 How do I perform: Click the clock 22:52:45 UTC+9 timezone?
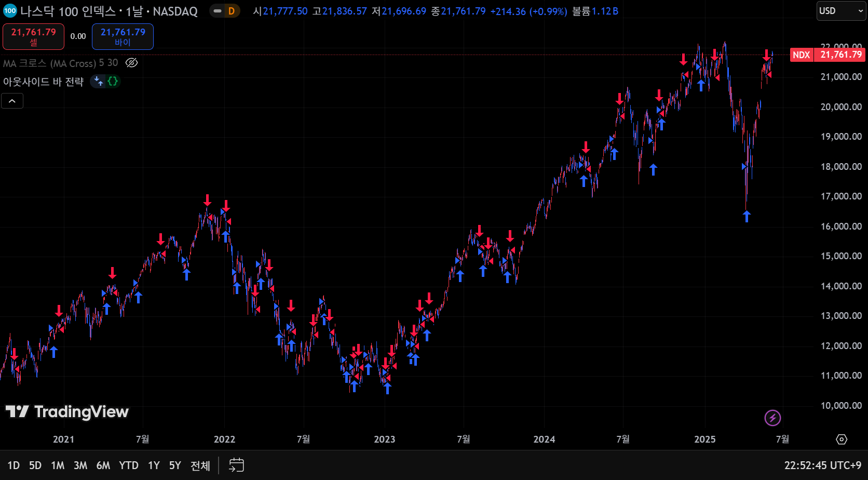tap(823, 465)
